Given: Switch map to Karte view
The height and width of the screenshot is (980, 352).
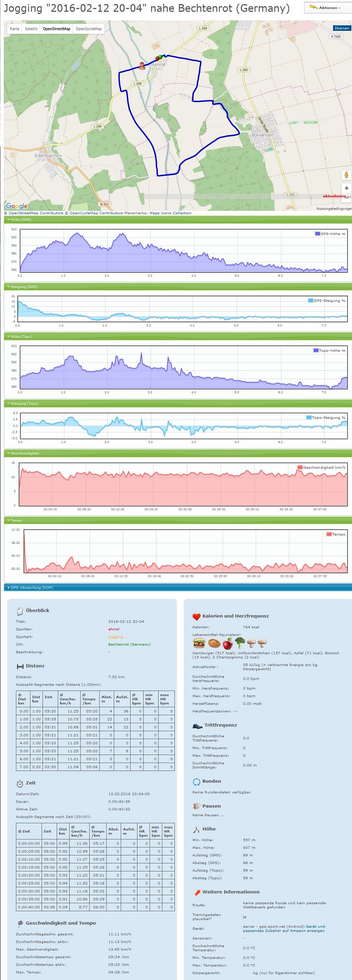Looking at the screenshot, I should (x=15, y=29).
